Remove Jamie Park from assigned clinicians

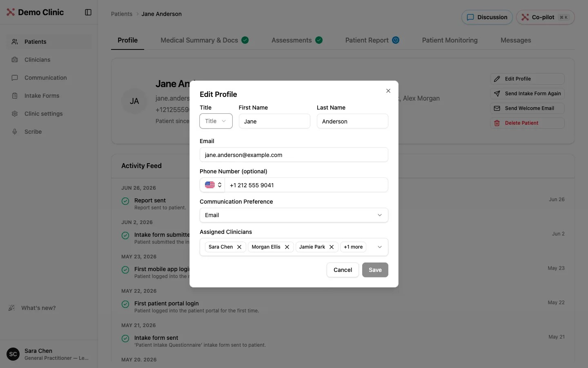(x=332, y=247)
